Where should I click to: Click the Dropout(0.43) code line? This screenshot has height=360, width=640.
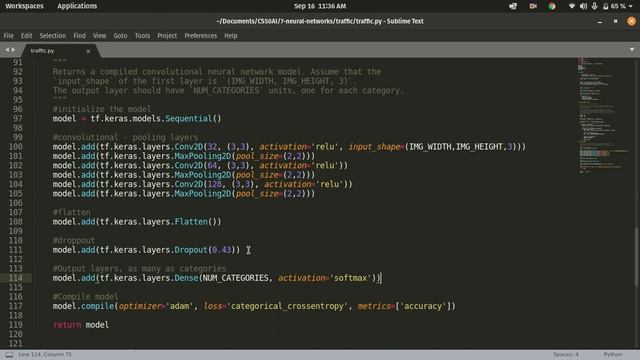click(146, 250)
